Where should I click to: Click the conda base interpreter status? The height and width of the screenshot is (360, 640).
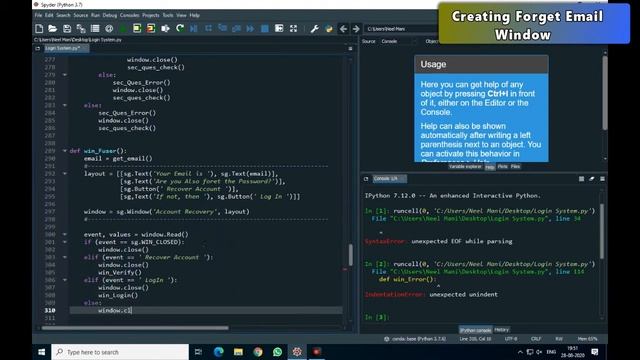point(415,339)
